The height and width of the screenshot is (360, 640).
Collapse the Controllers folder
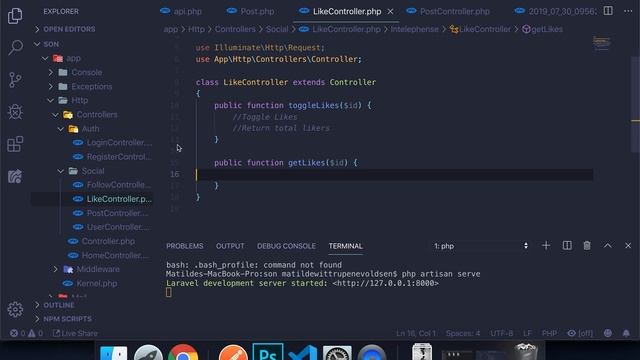click(x=97, y=115)
